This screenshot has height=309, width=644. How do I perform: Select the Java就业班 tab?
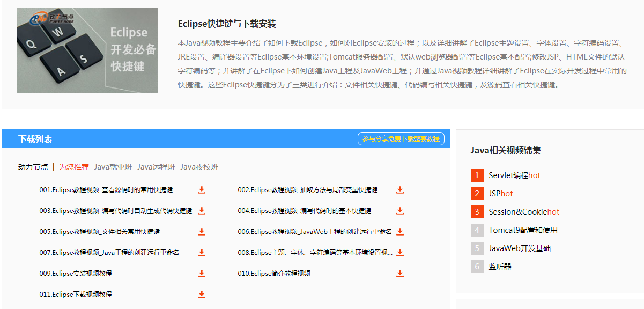pos(113,167)
